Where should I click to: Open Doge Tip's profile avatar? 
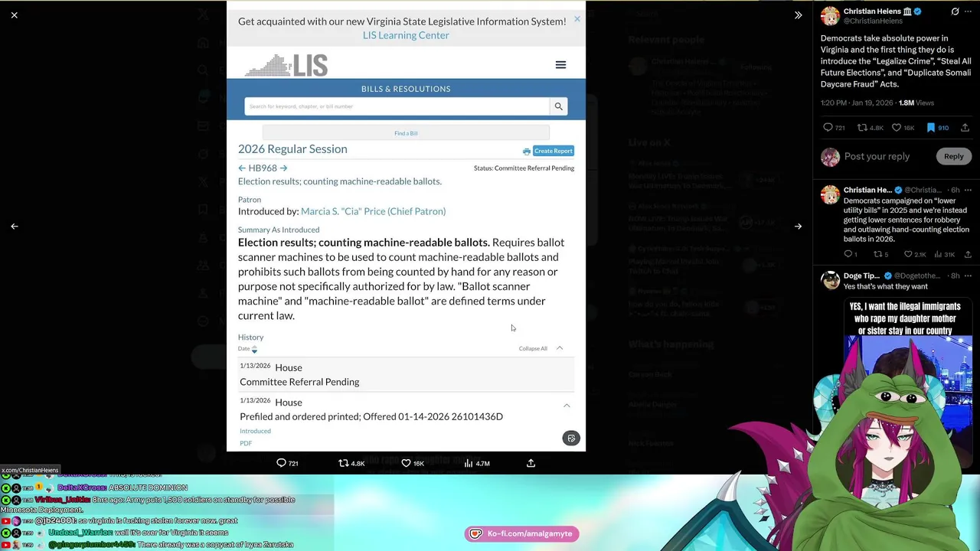pyautogui.click(x=830, y=280)
